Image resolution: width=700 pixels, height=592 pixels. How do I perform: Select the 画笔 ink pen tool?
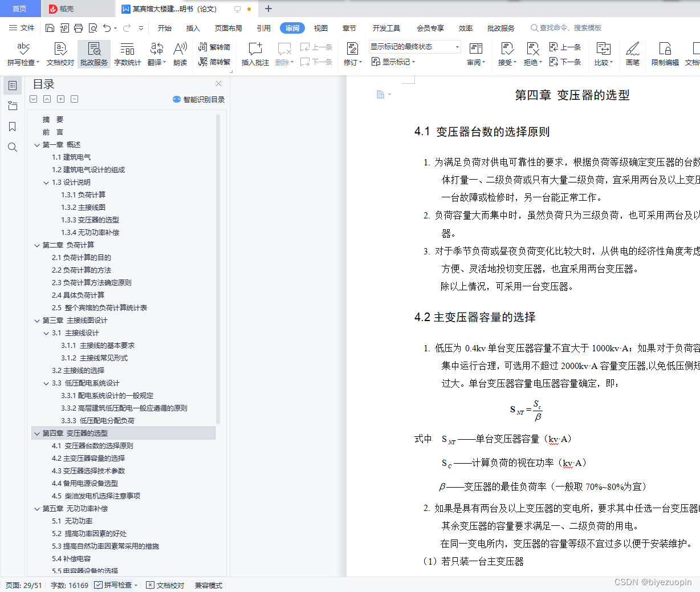click(x=633, y=54)
